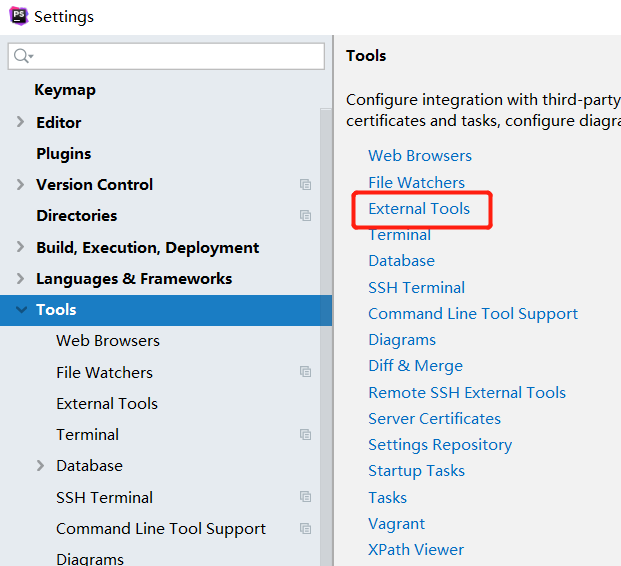Viewport: 621px width, 566px height.
Task: Click the project-level icon beside File Watchers
Action: click(x=305, y=372)
